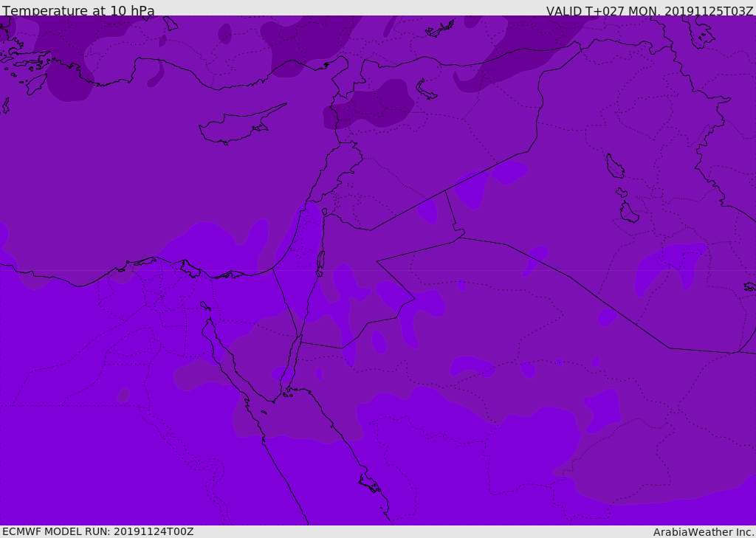
Task: Click the 'ArabiaWeather Inc' credit text
Action: click(x=704, y=532)
